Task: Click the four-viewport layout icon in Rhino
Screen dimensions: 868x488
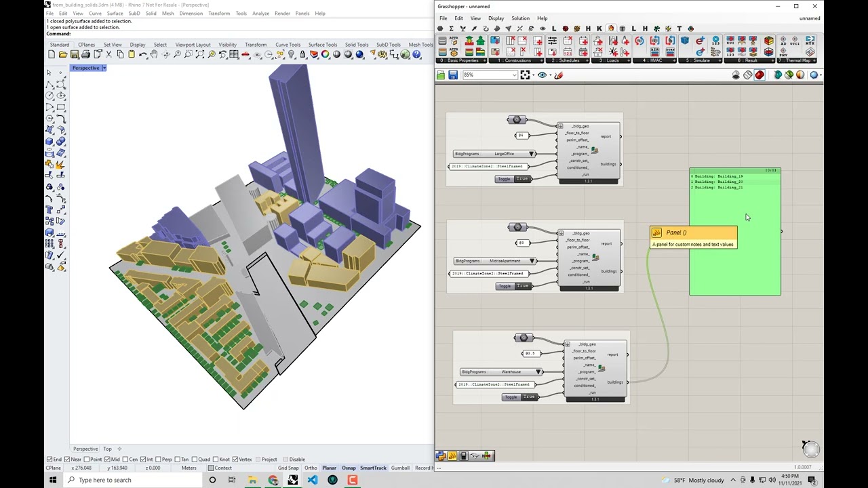Action: [234, 55]
